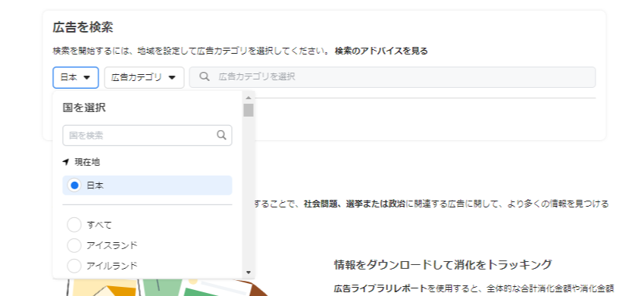Click the caret arrow on 広告カテゴリ dropdown
This screenshot has width=644, height=296.
(172, 77)
